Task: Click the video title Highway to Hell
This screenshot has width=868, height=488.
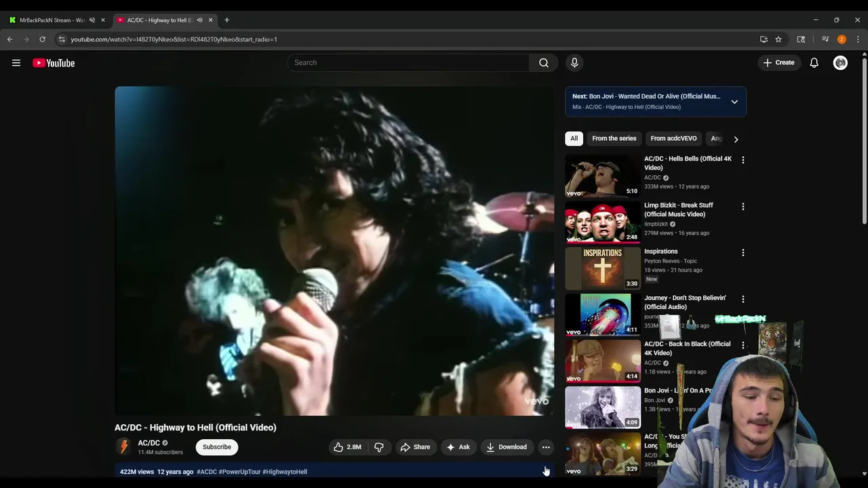Action: click(195, 428)
